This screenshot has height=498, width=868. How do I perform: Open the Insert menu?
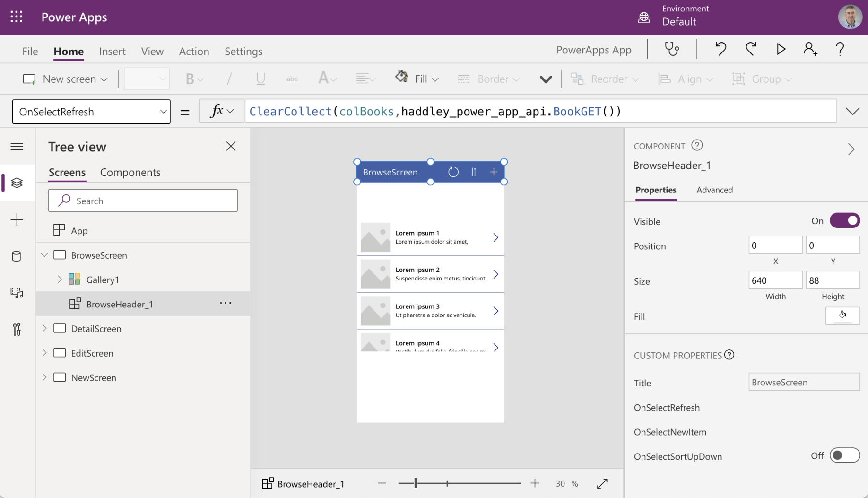point(112,51)
